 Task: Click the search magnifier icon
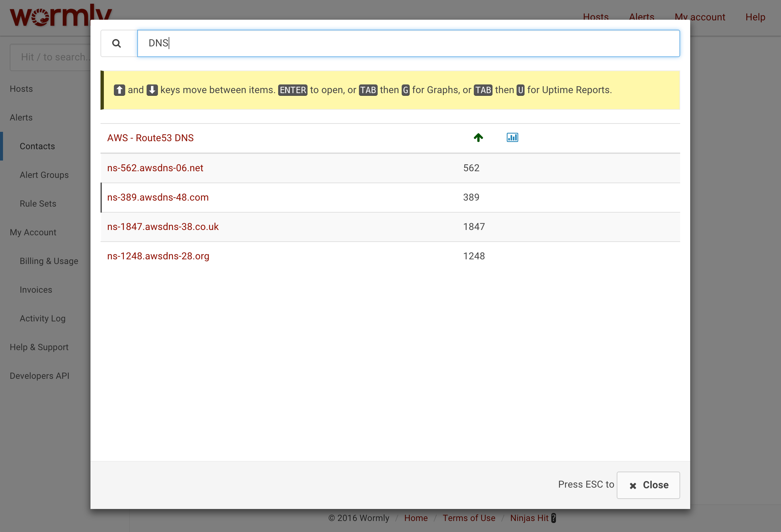[x=117, y=43]
